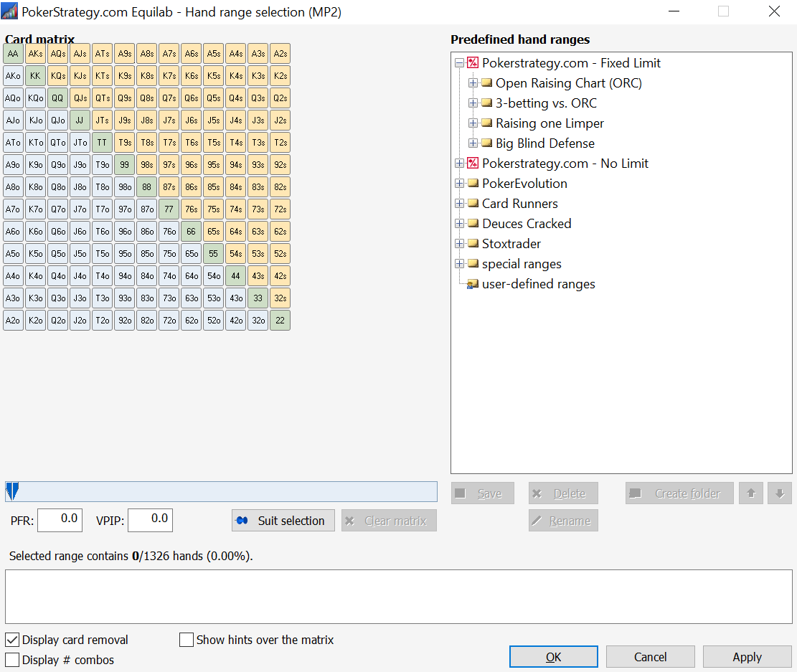Click the Clear matrix button
The width and height of the screenshot is (797, 672).
(389, 521)
